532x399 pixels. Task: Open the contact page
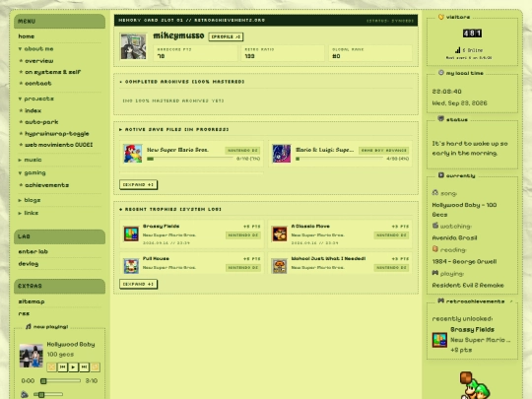click(x=38, y=83)
